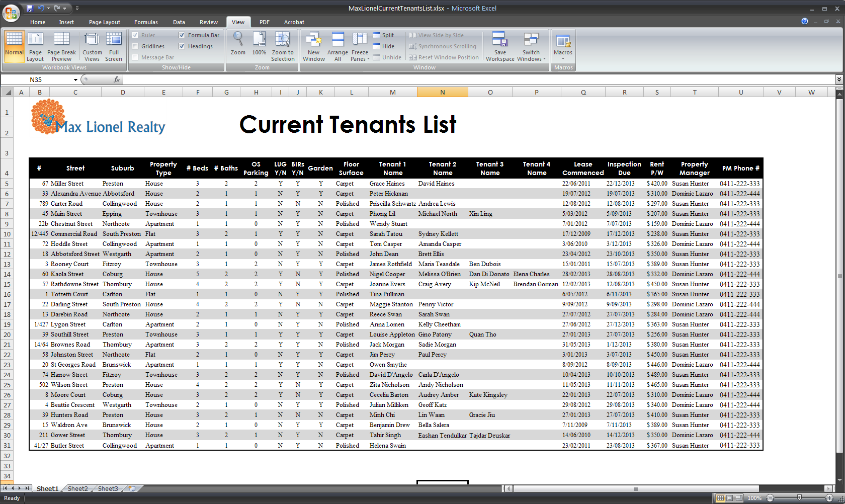
Task: Click the zoom slider handle in status bar
Action: pyautogui.click(x=799, y=498)
